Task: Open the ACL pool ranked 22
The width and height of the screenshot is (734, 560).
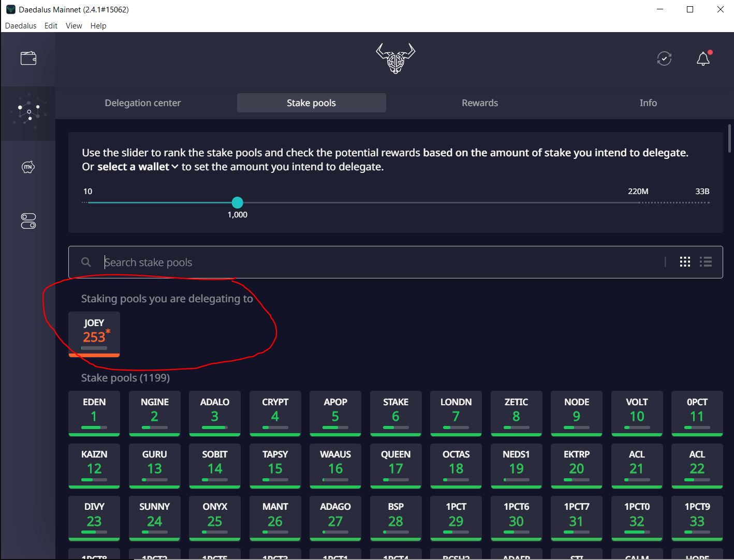Action: click(x=697, y=466)
